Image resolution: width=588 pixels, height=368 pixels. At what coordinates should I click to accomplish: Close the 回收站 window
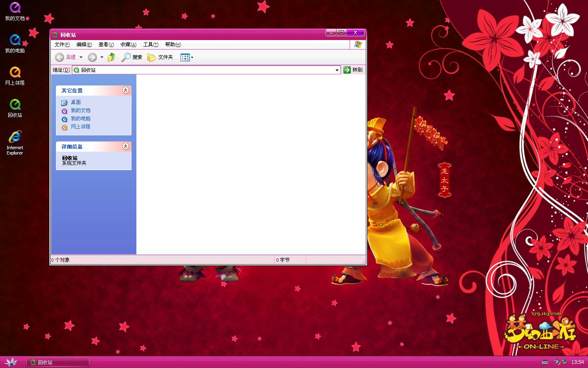(356, 32)
